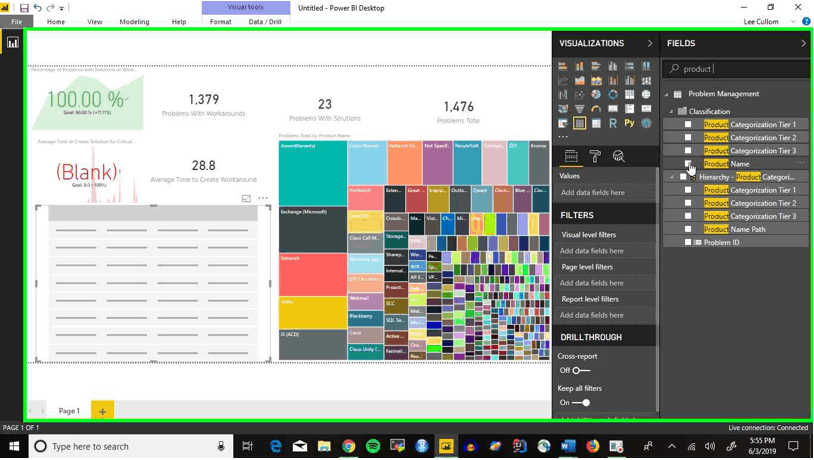Select the Donut chart visual
Image resolution: width=814 pixels, height=460 pixels.
click(613, 94)
